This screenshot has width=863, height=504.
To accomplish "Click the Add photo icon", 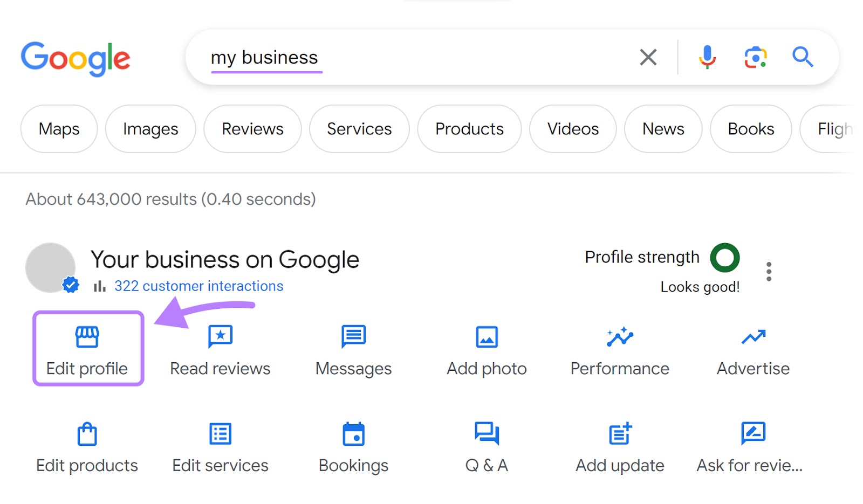I will pos(485,348).
